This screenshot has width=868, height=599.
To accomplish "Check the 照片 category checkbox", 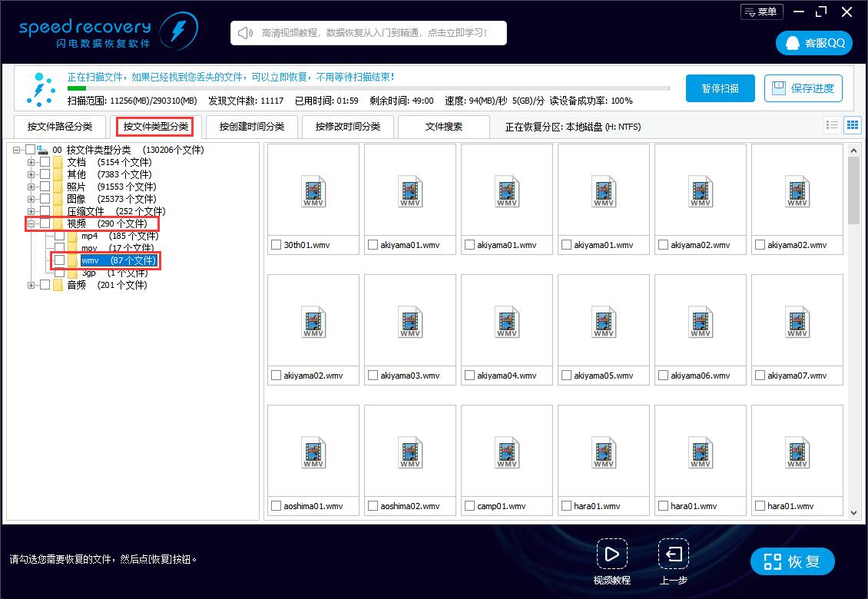I will coord(45,187).
